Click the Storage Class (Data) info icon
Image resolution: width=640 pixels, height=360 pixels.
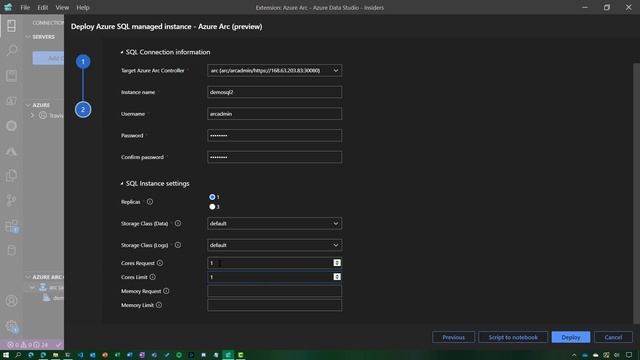click(178, 223)
